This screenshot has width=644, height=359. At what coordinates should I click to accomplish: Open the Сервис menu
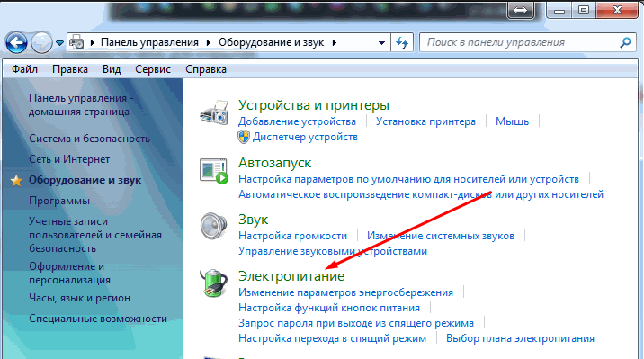(x=153, y=69)
